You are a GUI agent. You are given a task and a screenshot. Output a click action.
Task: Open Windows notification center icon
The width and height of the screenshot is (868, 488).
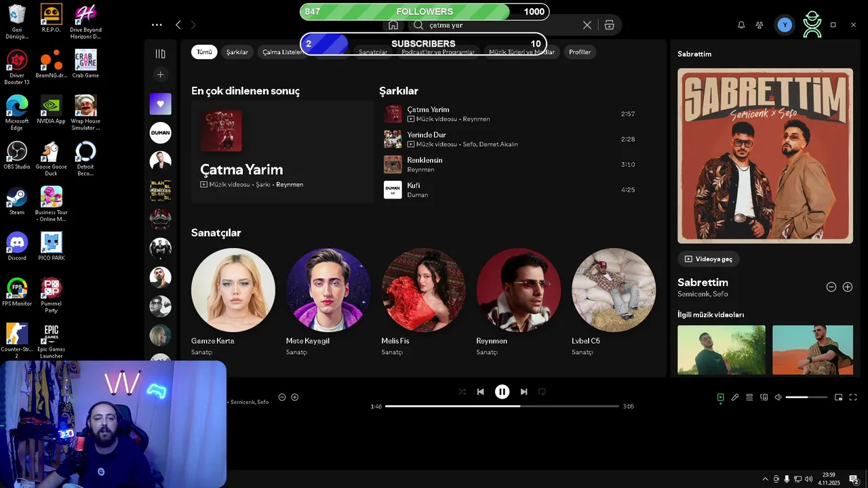pos(854,479)
